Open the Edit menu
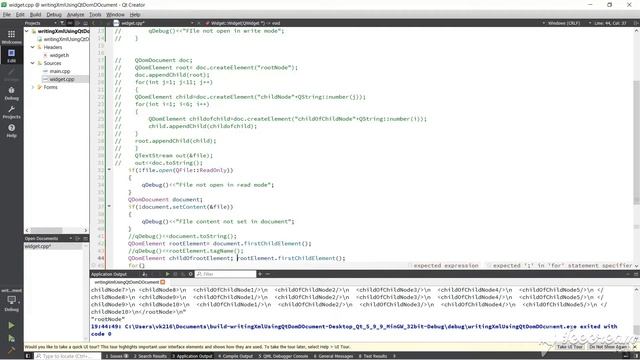 pos(20,14)
